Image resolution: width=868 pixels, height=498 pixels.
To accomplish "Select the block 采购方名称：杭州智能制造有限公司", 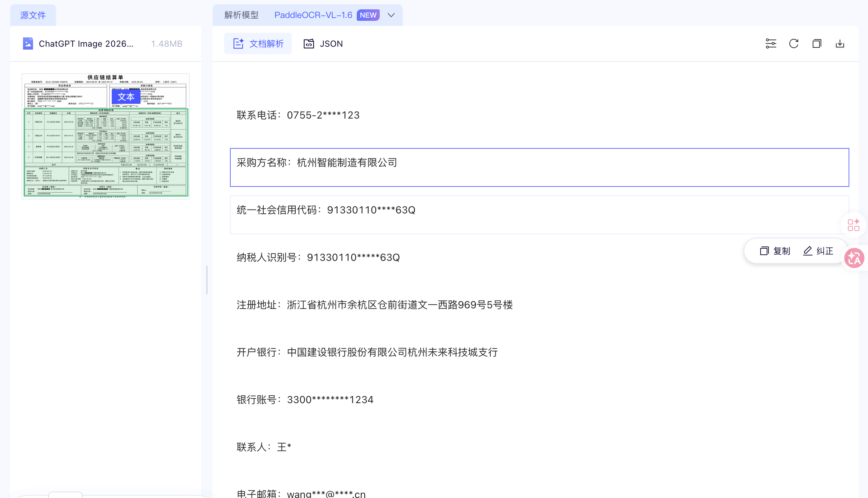I will [540, 167].
